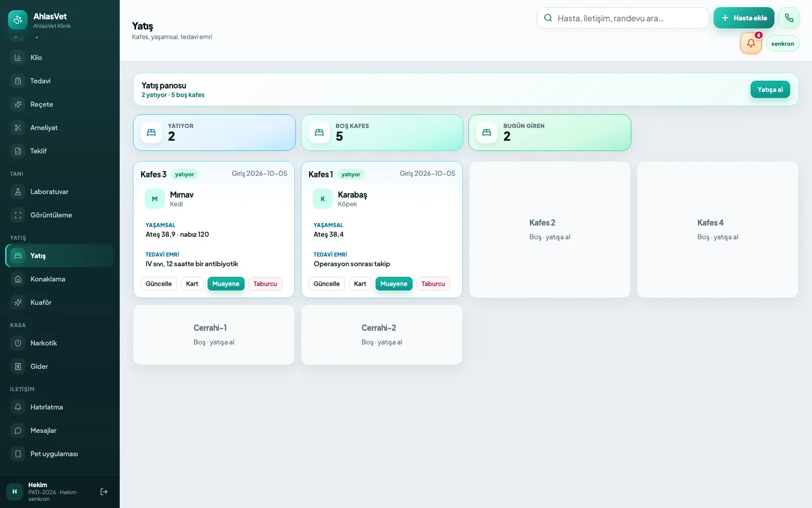Open Kuaför section
The height and width of the screenshot is (508, 812).
point(60,302)
